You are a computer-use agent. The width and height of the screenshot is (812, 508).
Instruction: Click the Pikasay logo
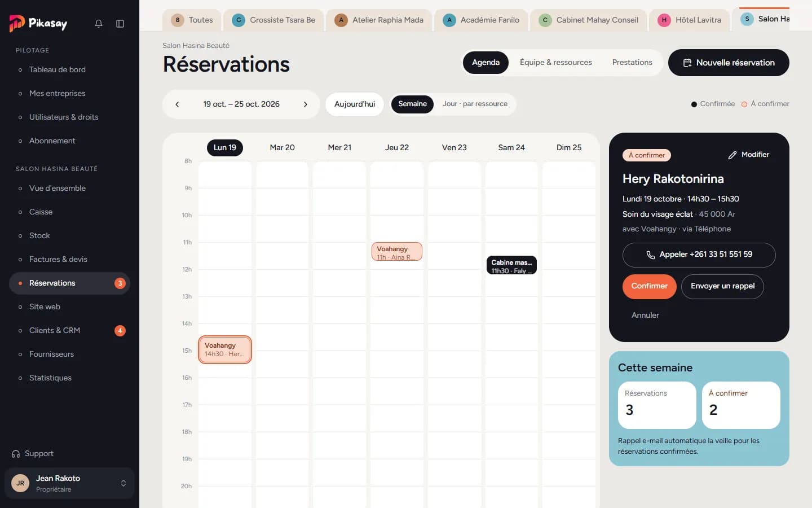click(x=38, y=23)
